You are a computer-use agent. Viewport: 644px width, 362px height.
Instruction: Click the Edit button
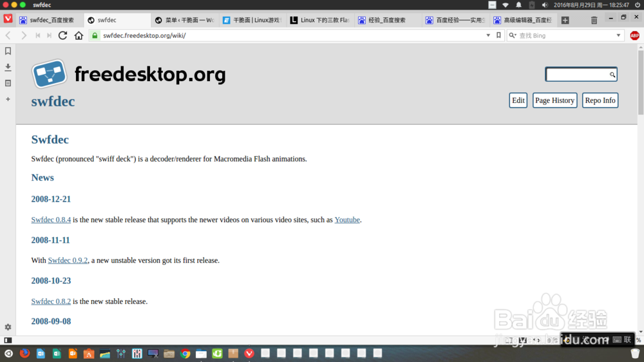(x=518, y=100)
